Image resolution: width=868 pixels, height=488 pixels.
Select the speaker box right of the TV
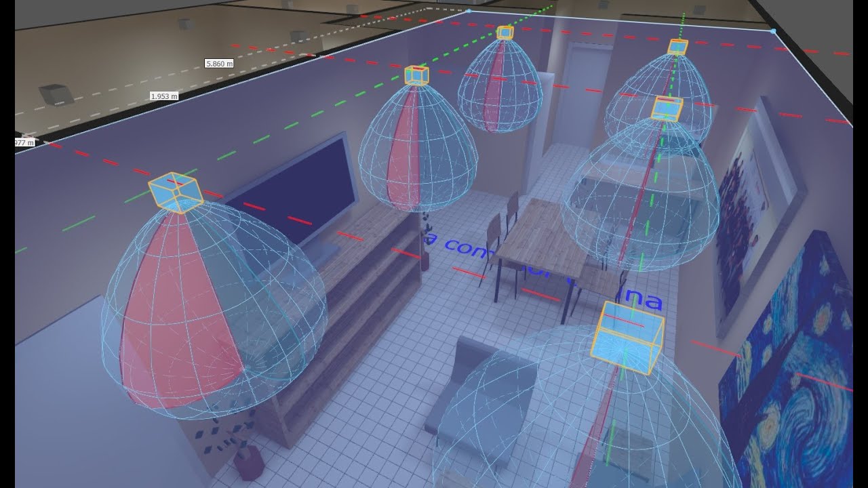pos(416,75)
